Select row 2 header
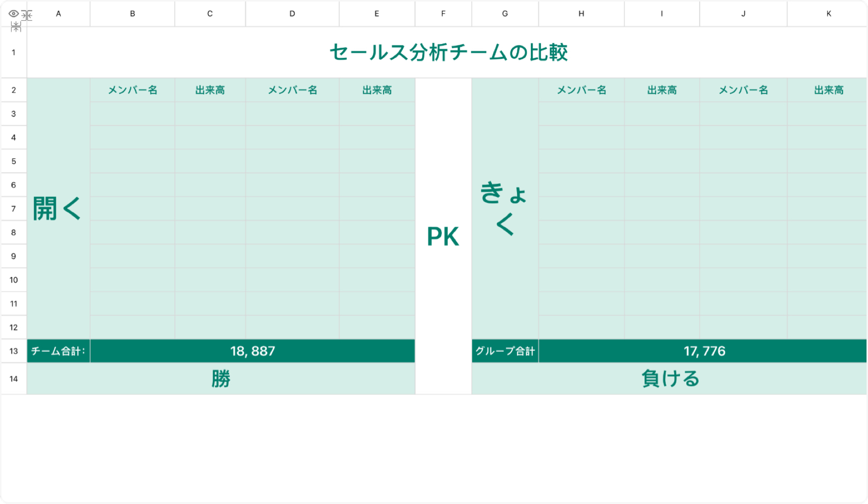Image resolution: width=868 pixels, height=504 pixels. (x=14, y=90)
